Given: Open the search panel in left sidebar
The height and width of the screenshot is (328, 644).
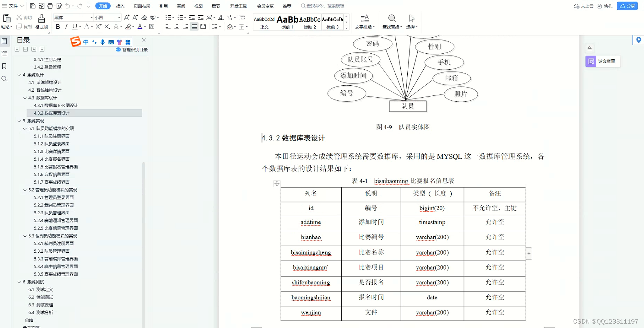Looking at the screenshot, I should (x=4, y=79).
